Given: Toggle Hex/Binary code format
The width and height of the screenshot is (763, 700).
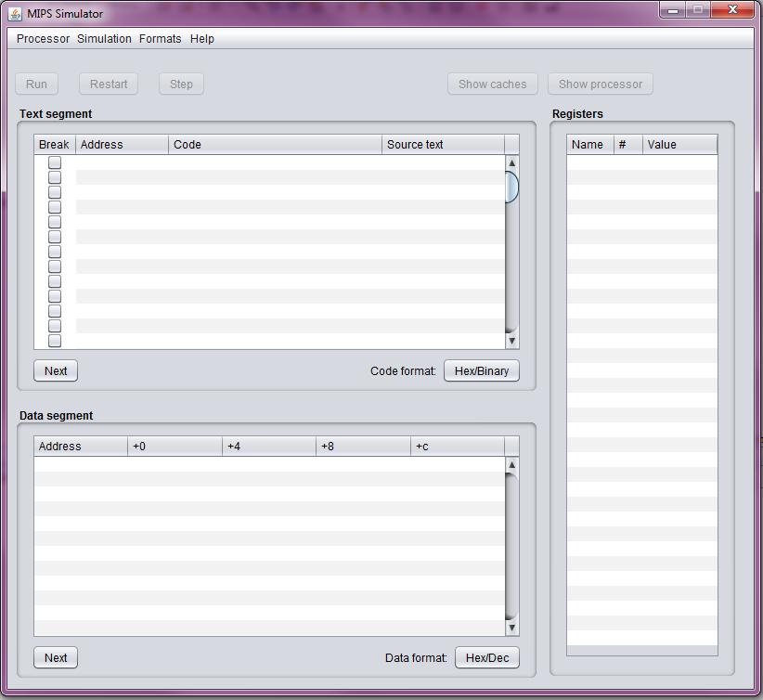Looking at the screenshot, I should [481, 371].
